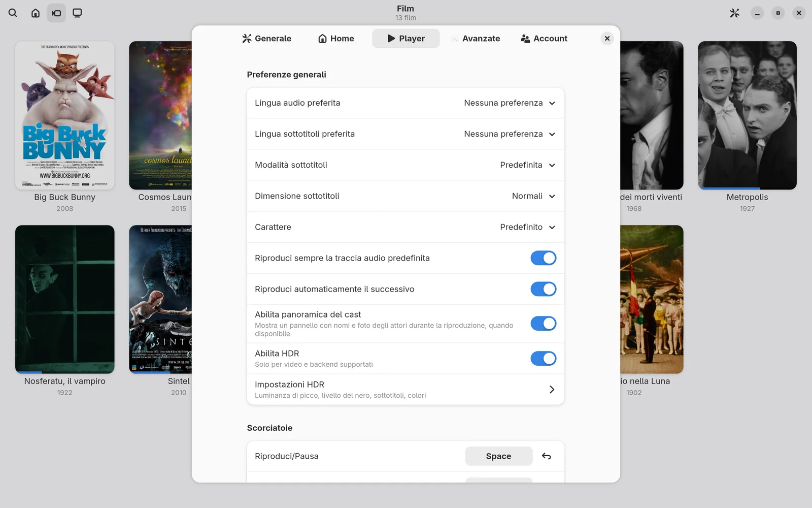Minimize the application window
The width and height of the screenshot is (812, 508).
point(757,13)
